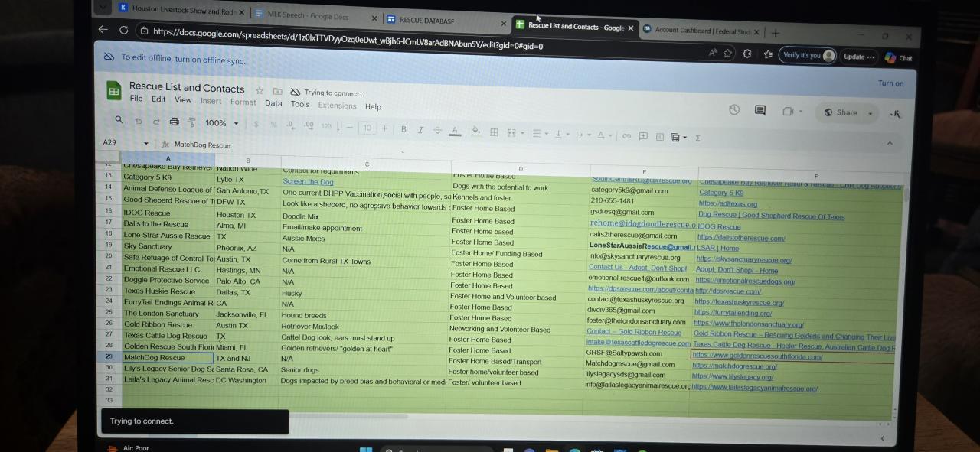Click the insert chart icon

658,137
